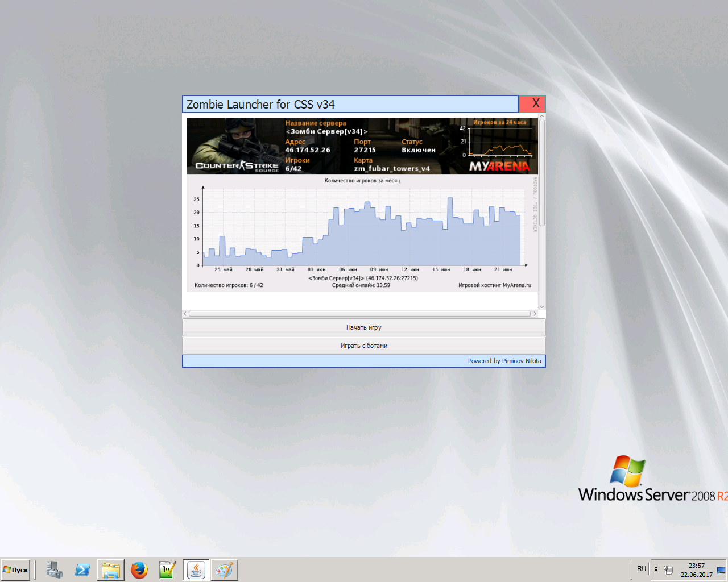
Task: Click the Начать игру button
Action: (363, 327)
